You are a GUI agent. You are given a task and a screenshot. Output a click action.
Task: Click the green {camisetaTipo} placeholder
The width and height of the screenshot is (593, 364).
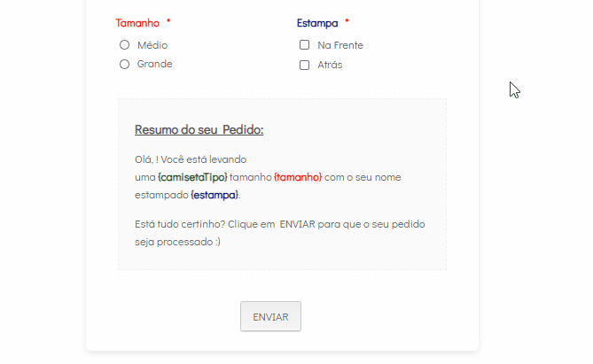pyautogui.click(x=192, y=177)
